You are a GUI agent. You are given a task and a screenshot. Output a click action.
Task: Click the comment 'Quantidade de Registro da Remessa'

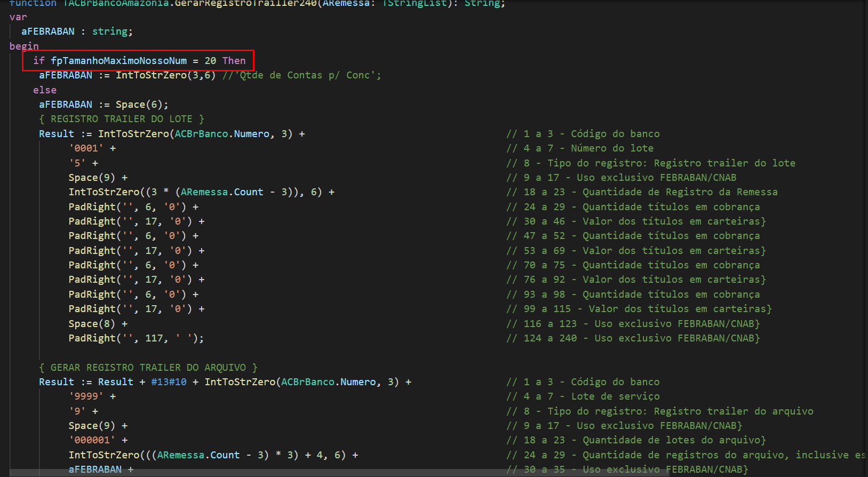pos(680,192)
